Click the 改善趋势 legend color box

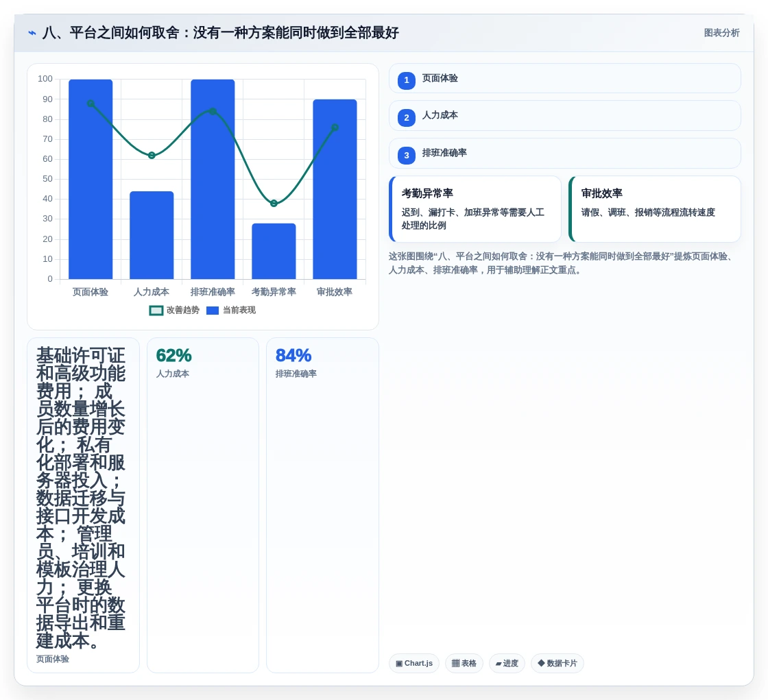pos(156,311)
